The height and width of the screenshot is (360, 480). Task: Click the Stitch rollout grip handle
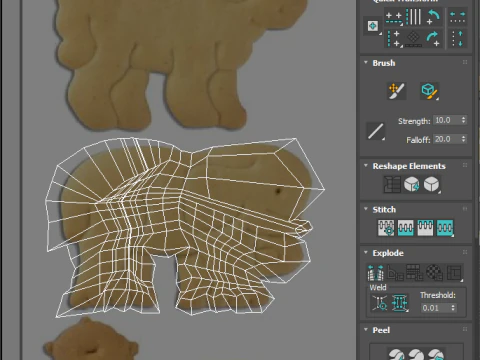pos(465,209)
